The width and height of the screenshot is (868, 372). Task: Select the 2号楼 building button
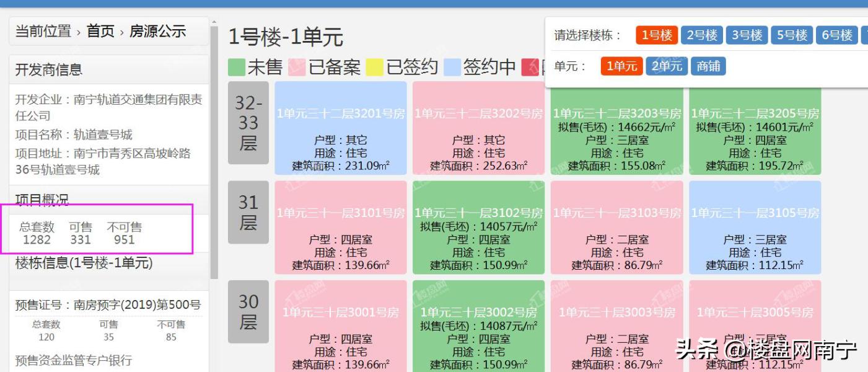(x=701, y=35)
